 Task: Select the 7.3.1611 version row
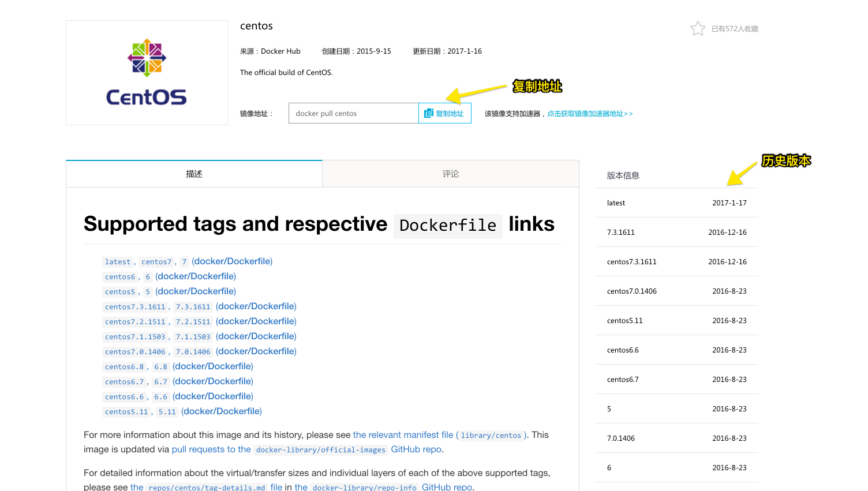tap(677, 233)
